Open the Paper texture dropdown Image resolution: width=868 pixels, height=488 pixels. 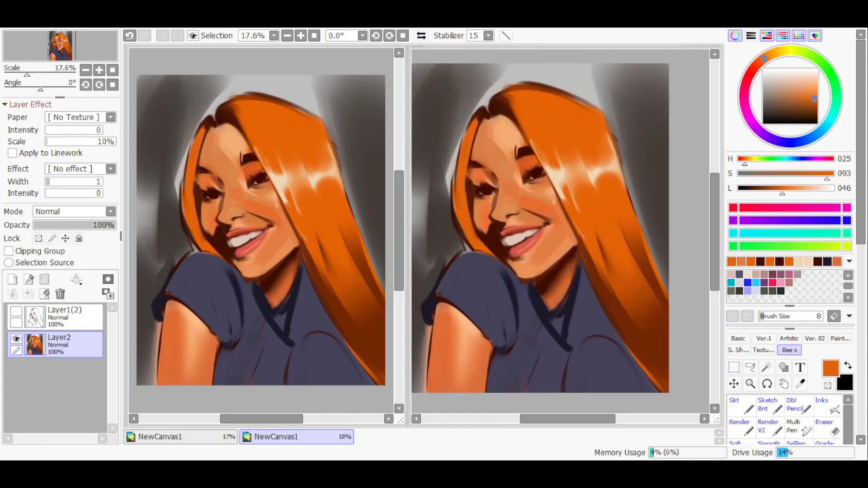111,117
